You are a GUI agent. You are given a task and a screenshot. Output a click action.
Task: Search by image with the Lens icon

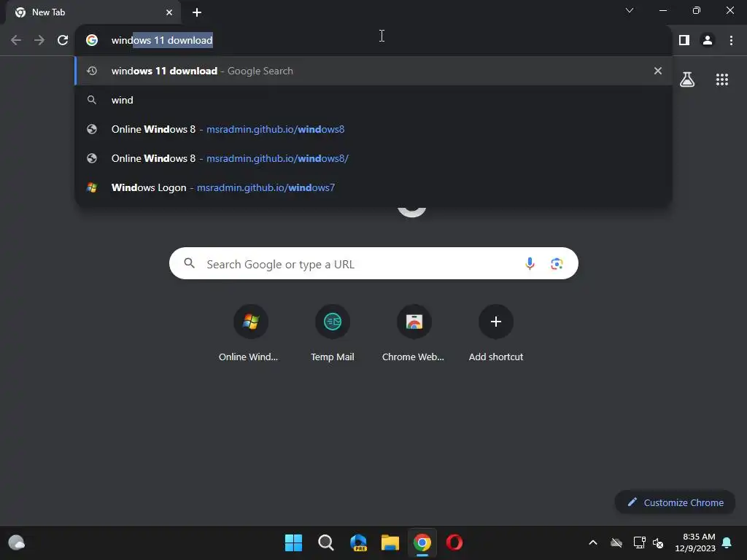557,263
